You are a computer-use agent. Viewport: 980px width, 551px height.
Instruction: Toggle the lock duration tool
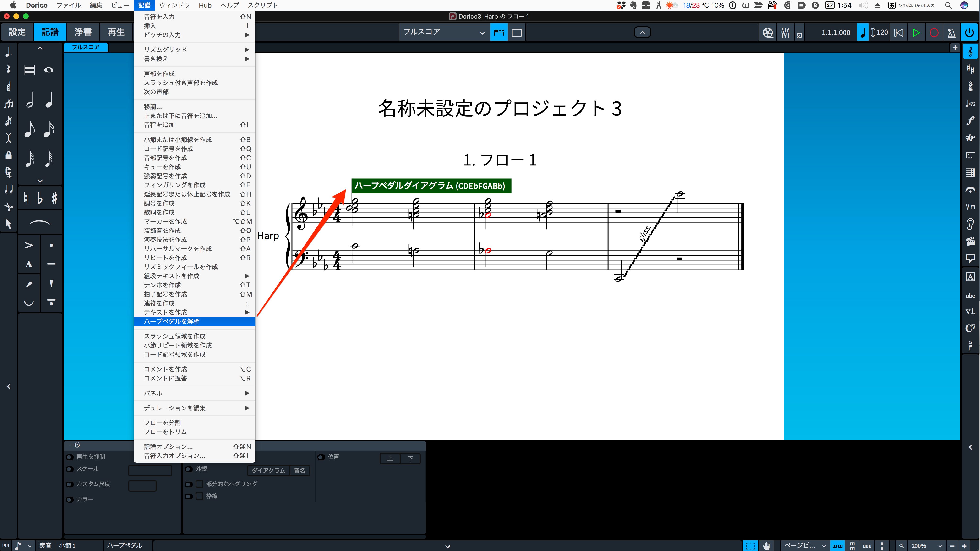click(8, 155)
